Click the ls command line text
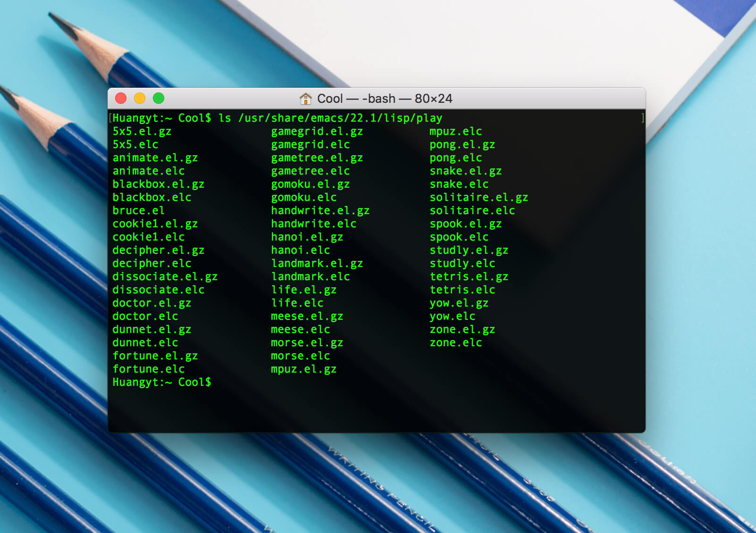Screen dimensions: 756x533 [330, 118]
